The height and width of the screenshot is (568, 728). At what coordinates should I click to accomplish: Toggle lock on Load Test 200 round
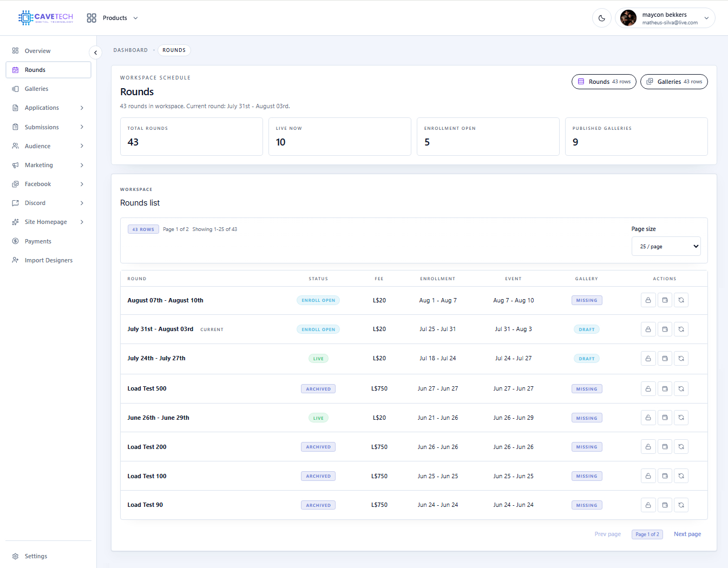click(648, 447)
